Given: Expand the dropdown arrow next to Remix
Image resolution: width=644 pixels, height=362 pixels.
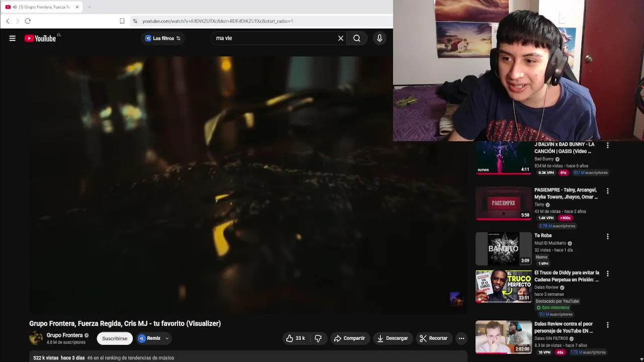Looking at the screenshot, I should click(x=167, y=338).
